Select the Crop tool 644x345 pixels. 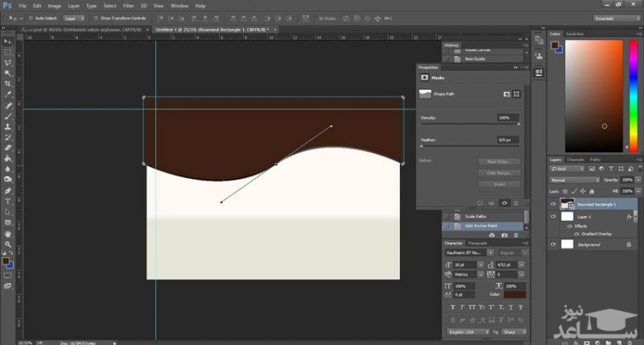pos(8,83)
